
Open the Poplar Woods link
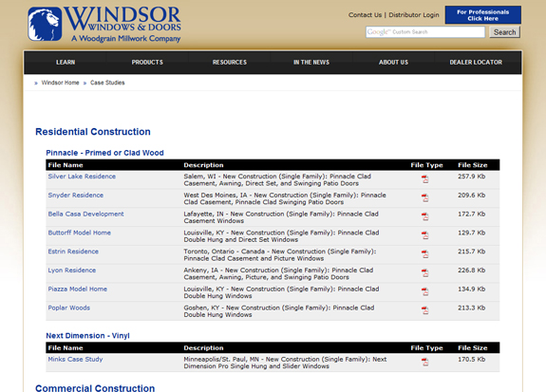[69, 308]
